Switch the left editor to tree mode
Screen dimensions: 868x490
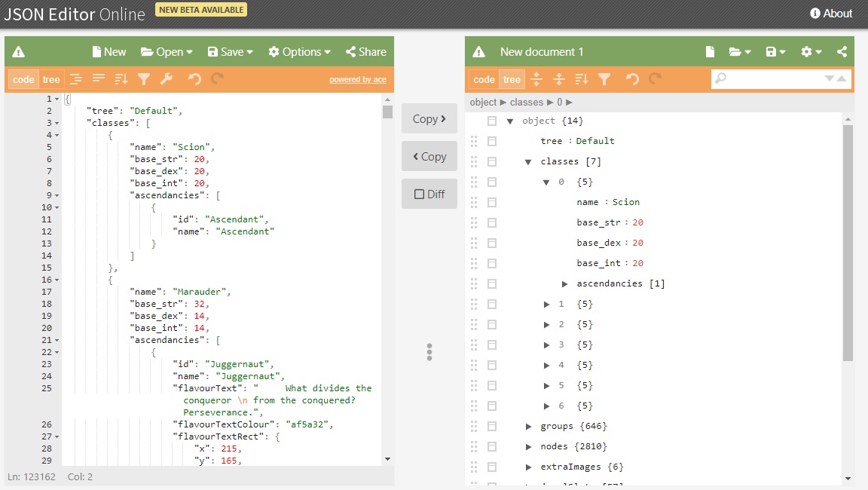(x=51, y=78)
